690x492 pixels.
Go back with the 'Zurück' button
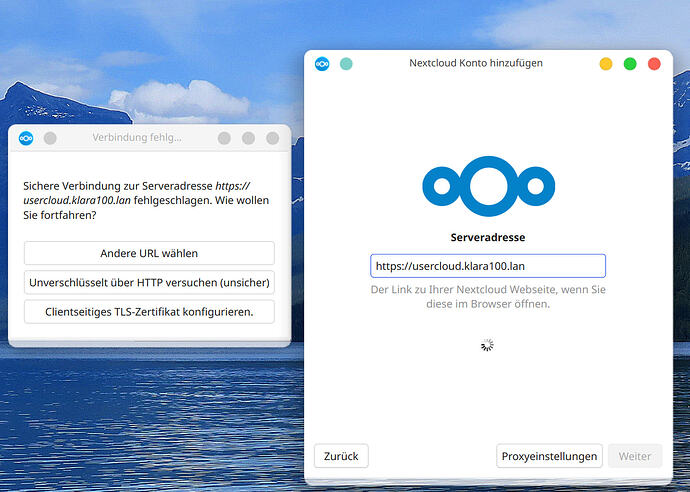click(x=341, y=456)
